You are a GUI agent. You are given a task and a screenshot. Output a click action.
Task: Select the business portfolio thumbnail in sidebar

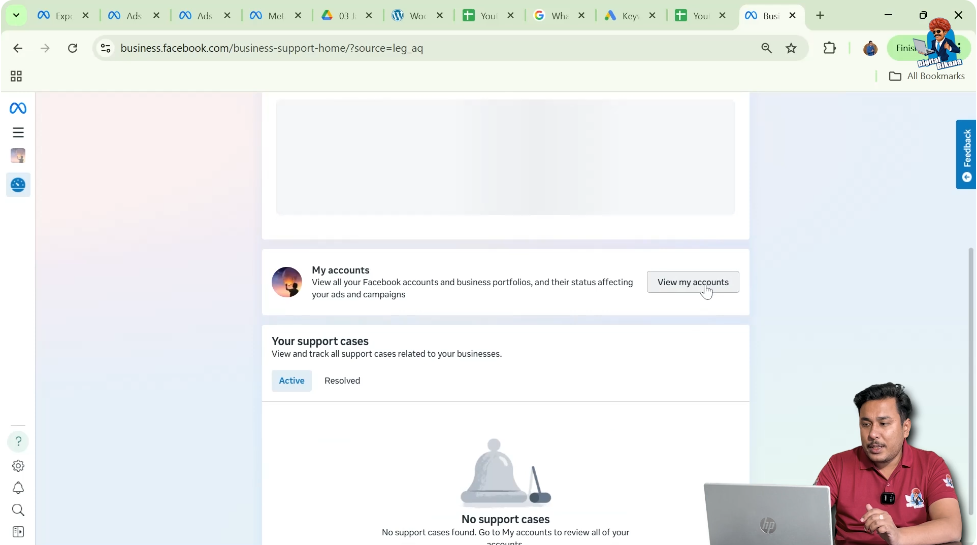click(x=18, y=156)
